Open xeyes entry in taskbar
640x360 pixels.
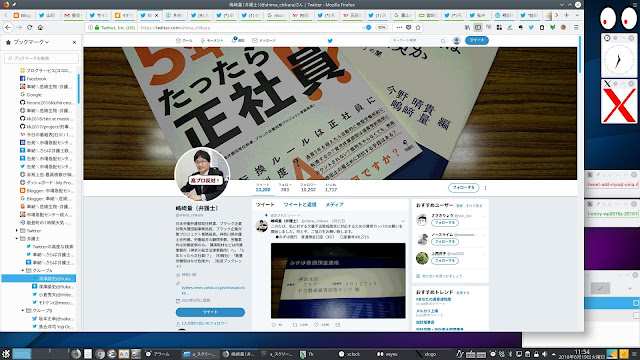(387, 354)
